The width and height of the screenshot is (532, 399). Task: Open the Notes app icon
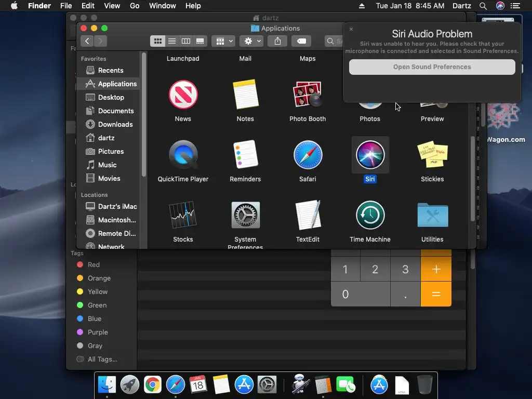coord(245,95)
